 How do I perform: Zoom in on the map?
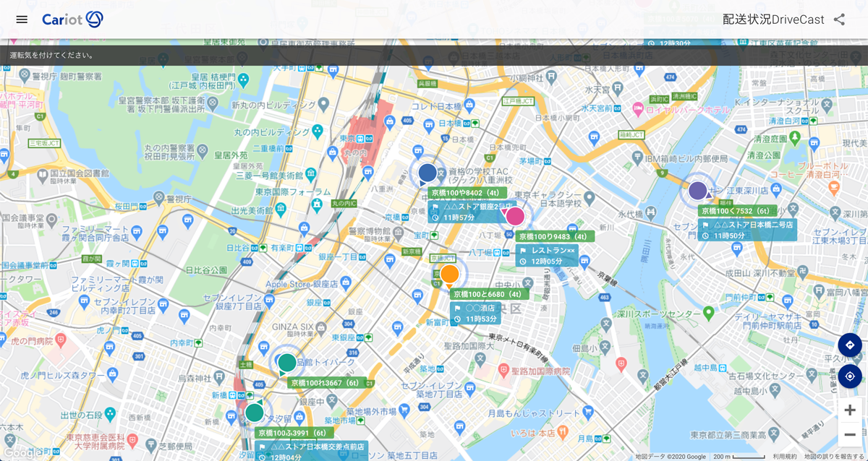point(850,410)
